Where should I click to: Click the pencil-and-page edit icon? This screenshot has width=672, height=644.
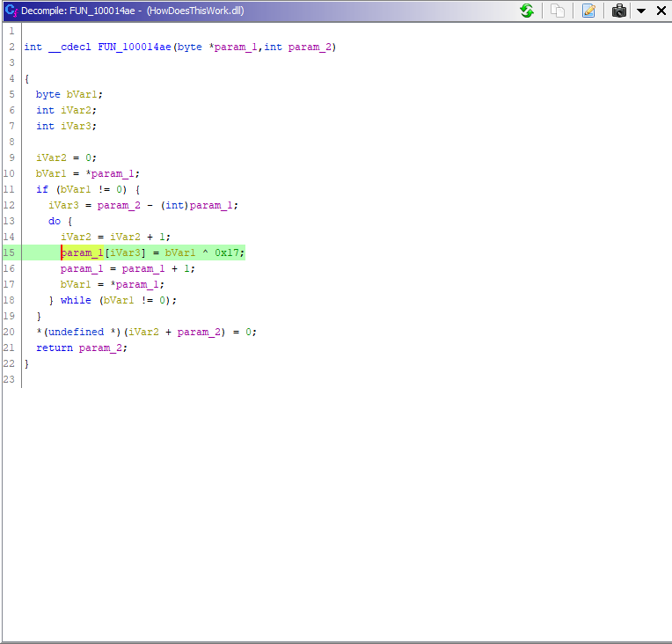pos(588,11)
